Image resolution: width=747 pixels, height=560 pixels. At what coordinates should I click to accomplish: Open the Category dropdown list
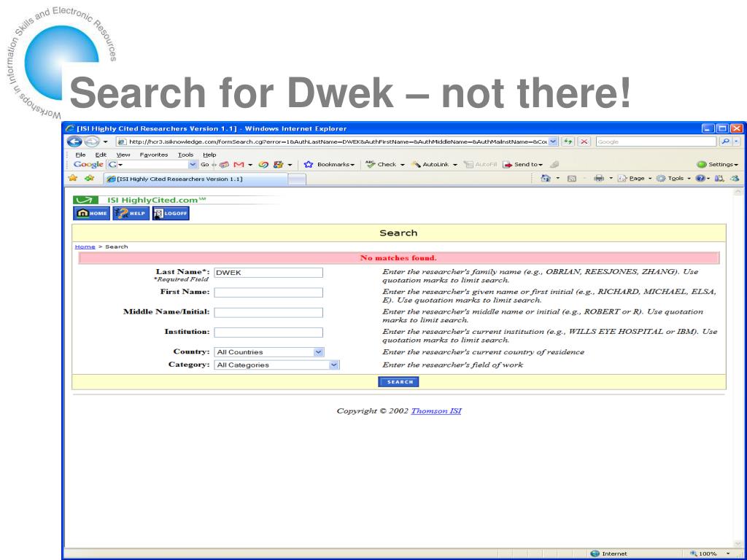point(334,365)
